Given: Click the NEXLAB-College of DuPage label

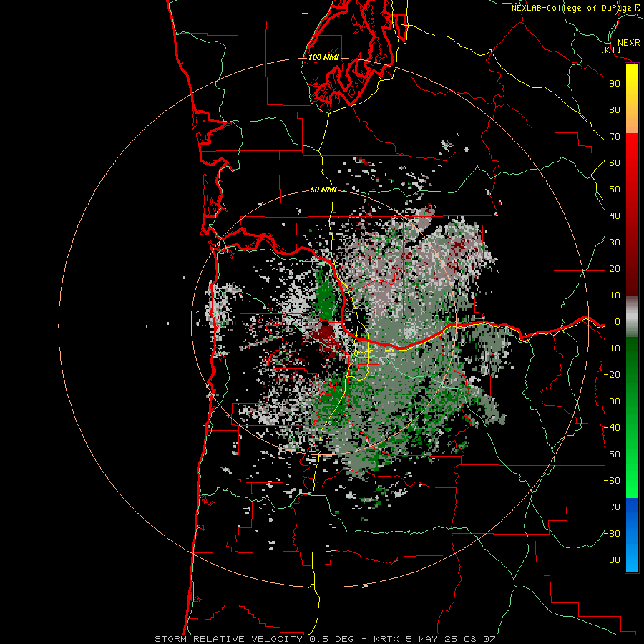Looking at the screenshot, I should point(572,8).
